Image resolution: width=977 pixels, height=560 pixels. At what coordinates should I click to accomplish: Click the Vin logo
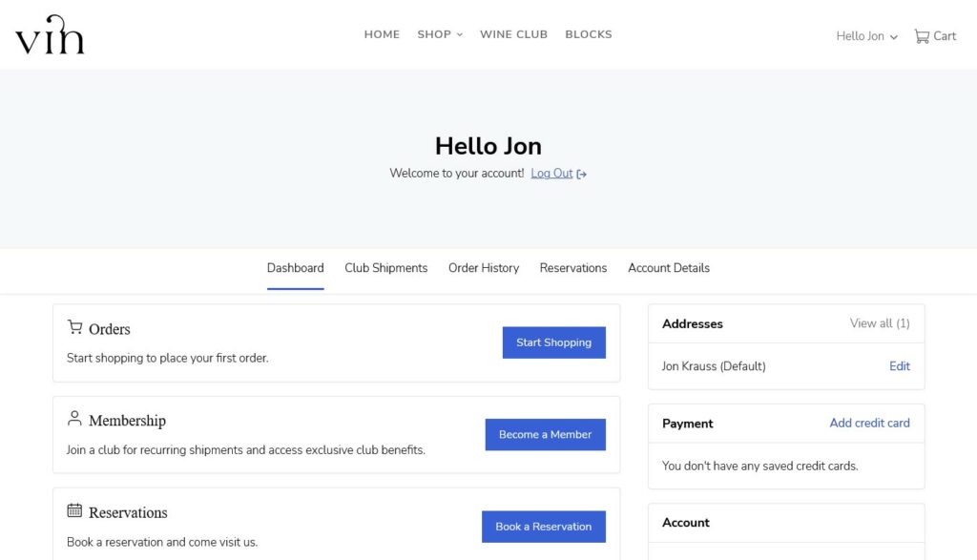coord(49,35)
